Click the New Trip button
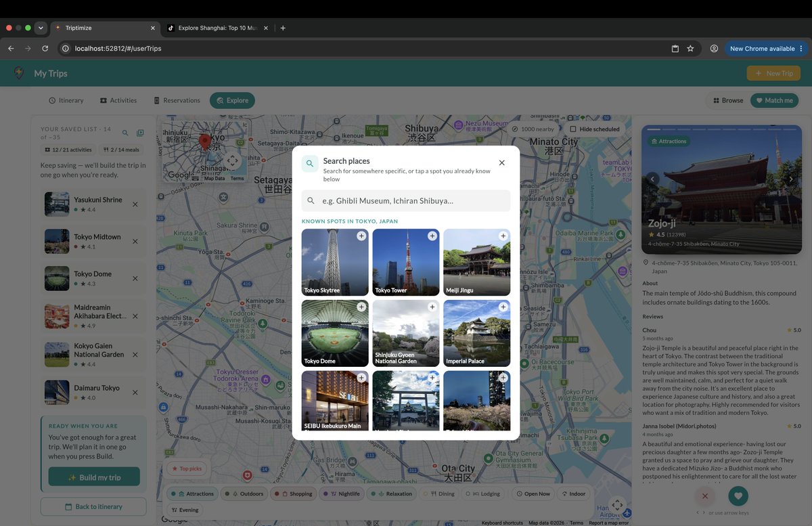Screen dimensions: 812x526 [x=773, y=73]
